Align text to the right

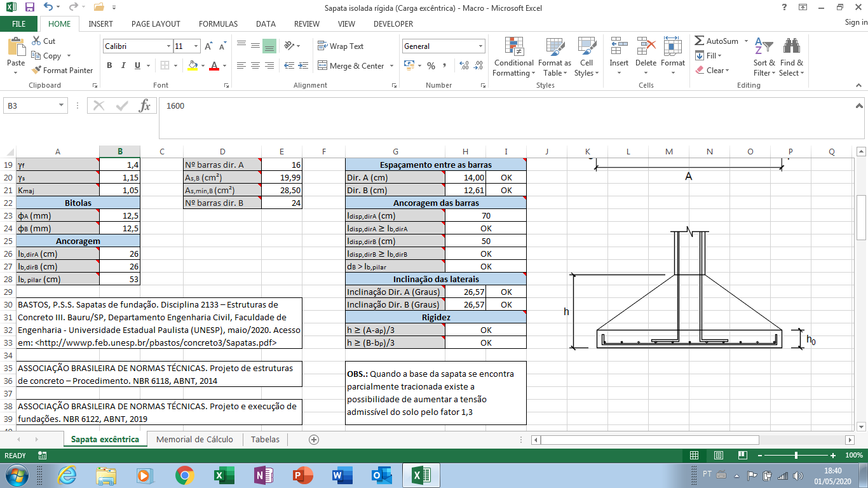coord(269,65)
